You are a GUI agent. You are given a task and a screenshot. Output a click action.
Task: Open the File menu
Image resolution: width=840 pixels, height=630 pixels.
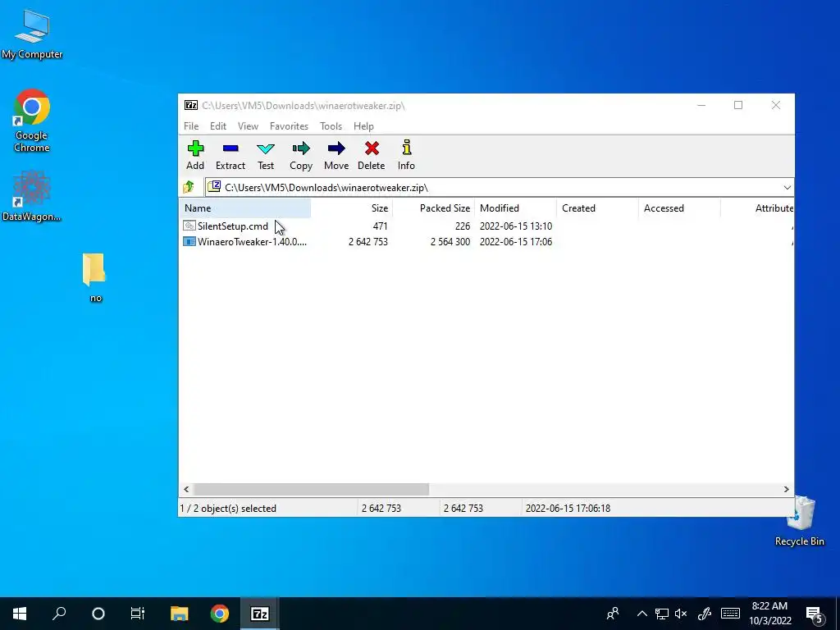click(191, 126)
